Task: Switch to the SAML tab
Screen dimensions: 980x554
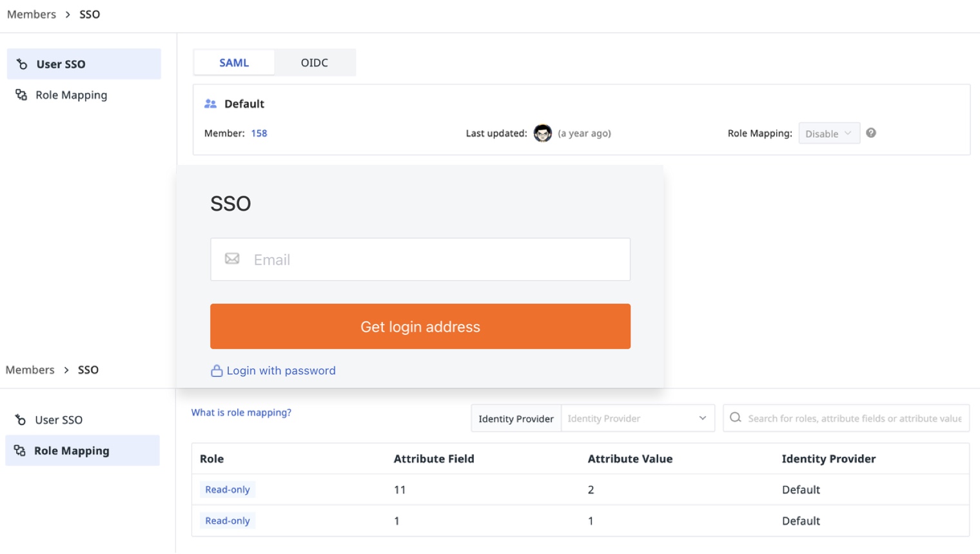Action: coord(234,62)
